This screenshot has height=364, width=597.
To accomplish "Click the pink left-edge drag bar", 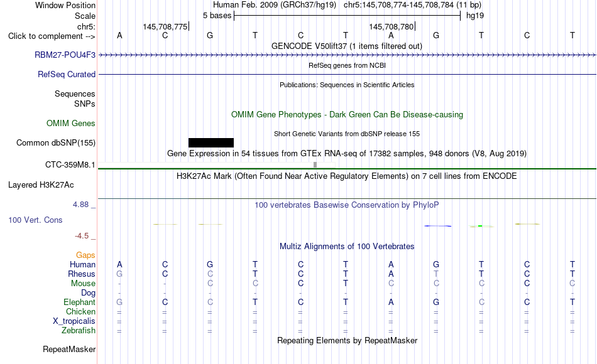I will tap(97, 182).
